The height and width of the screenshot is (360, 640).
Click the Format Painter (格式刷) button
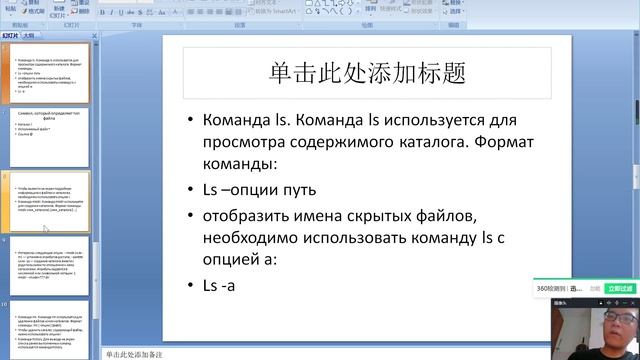[33, 11]
